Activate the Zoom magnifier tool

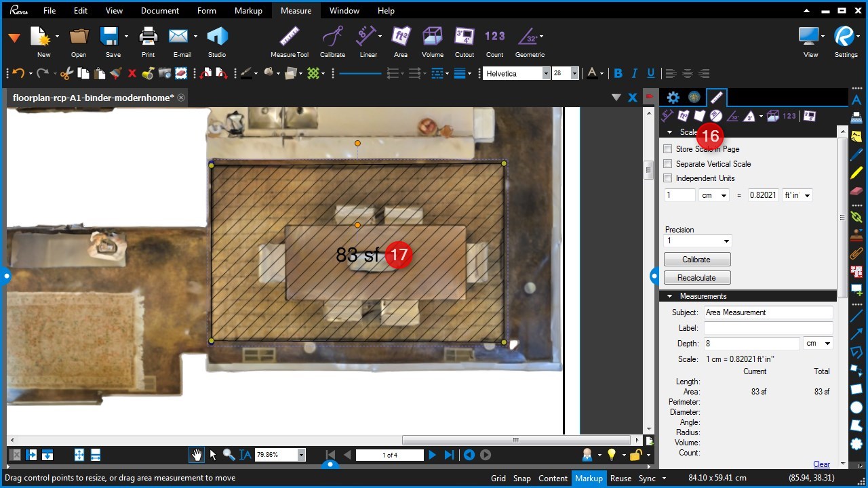[x=229, y=455]
